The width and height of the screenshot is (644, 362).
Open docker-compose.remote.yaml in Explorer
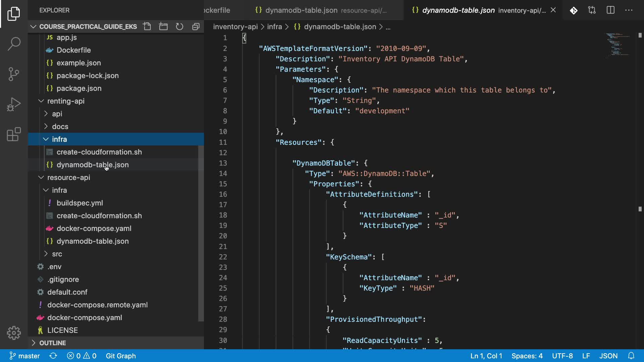click(x=97, y=305)
